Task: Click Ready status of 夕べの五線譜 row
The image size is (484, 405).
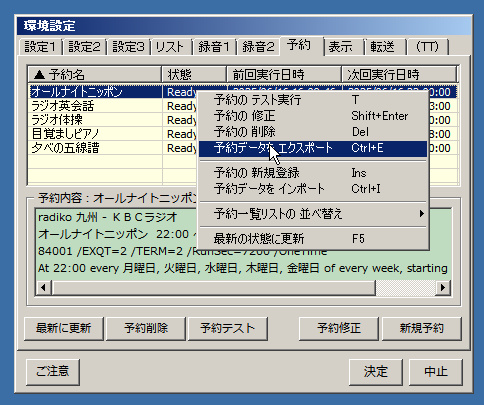Action: click(x=182, y=148)
